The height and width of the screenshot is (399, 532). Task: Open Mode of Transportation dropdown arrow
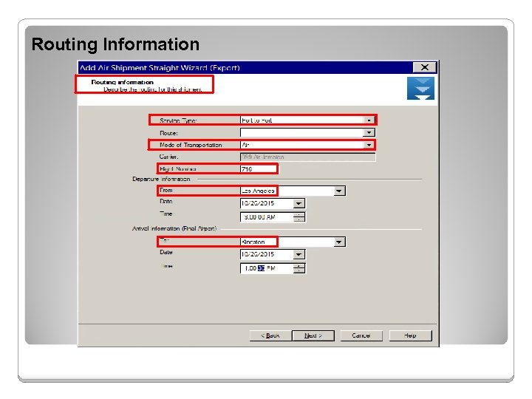pyautogui.click(x=369, y=145)
